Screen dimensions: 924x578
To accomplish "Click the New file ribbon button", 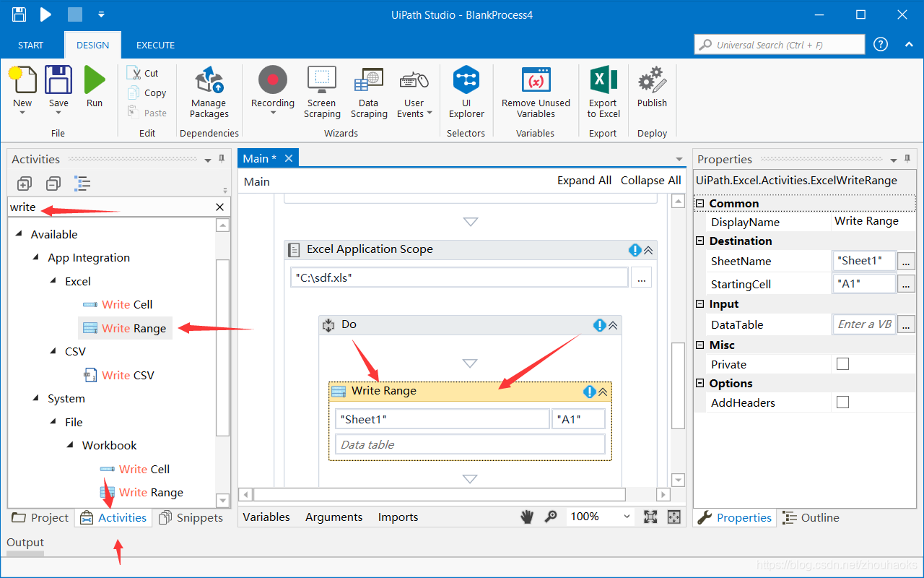I will [x=22, y=90].
